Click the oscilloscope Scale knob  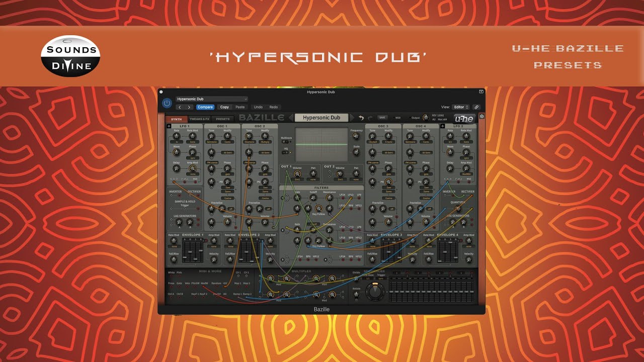coord(356,152)
